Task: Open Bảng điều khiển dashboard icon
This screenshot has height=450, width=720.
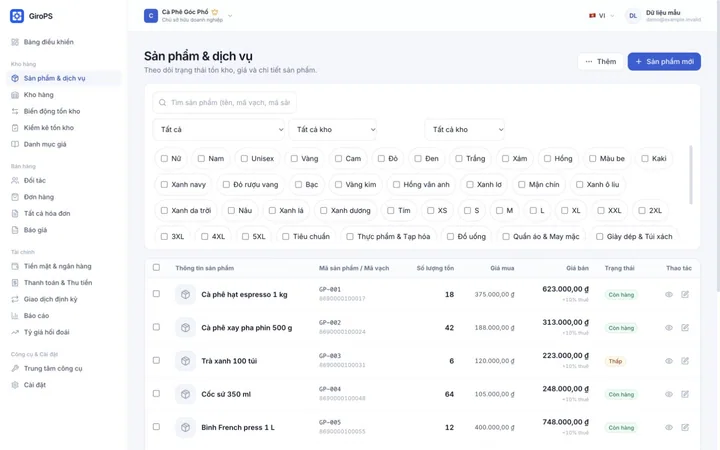Action: click(x=15, y=42)
